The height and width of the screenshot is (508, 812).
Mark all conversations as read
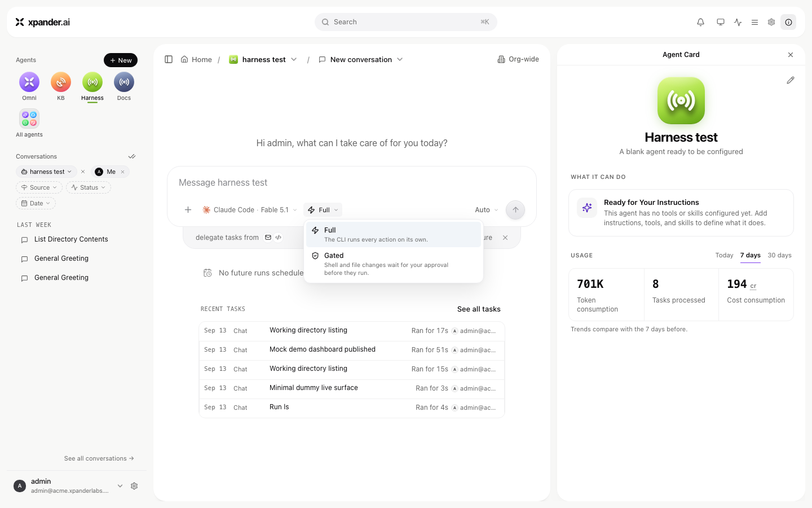click(x=132, y=156)
